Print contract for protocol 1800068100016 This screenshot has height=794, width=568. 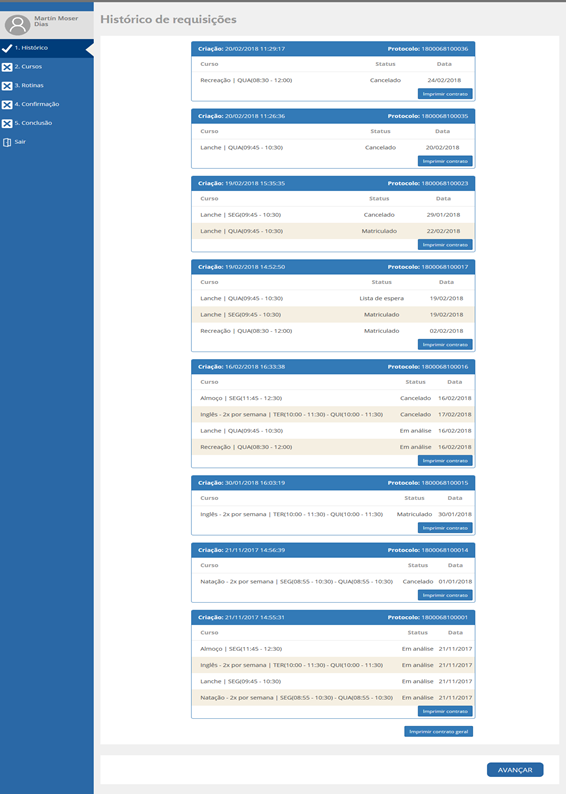point(445,461)
